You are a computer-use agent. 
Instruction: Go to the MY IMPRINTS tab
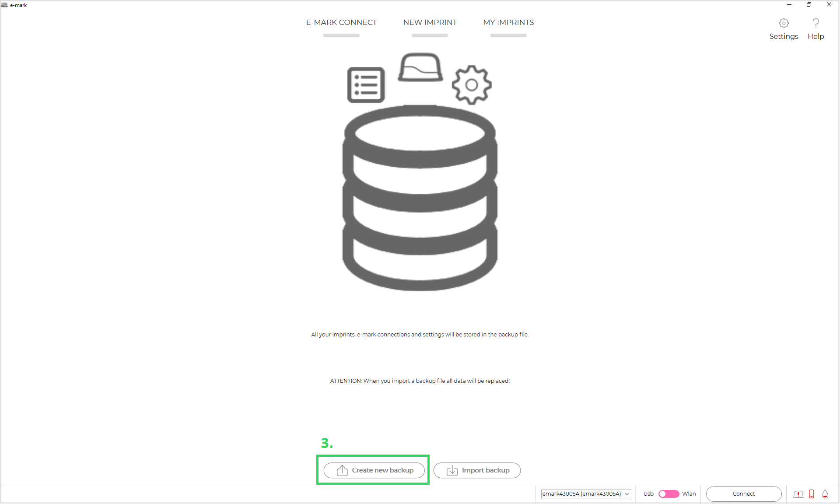click(508, 23)
